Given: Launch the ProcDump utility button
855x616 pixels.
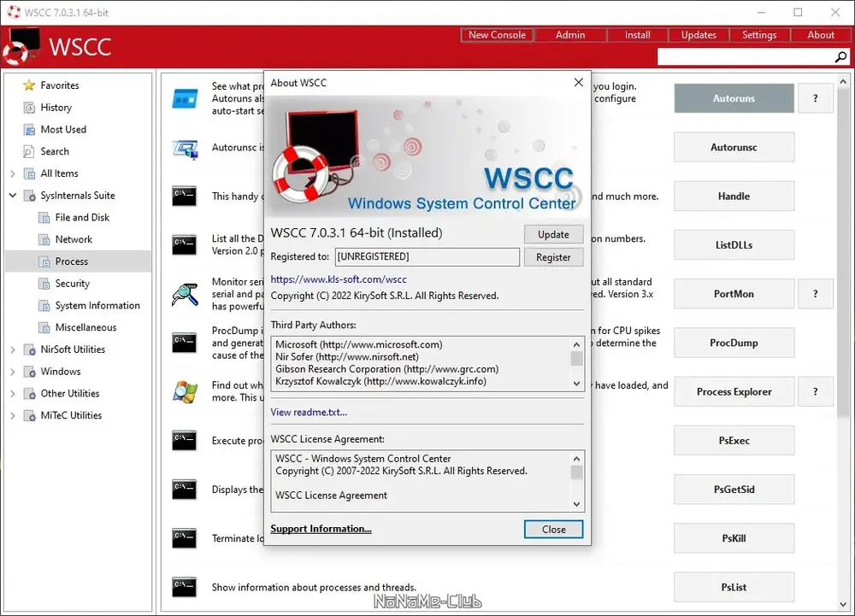Looking at the screenshot, I should tap(734, 343).
